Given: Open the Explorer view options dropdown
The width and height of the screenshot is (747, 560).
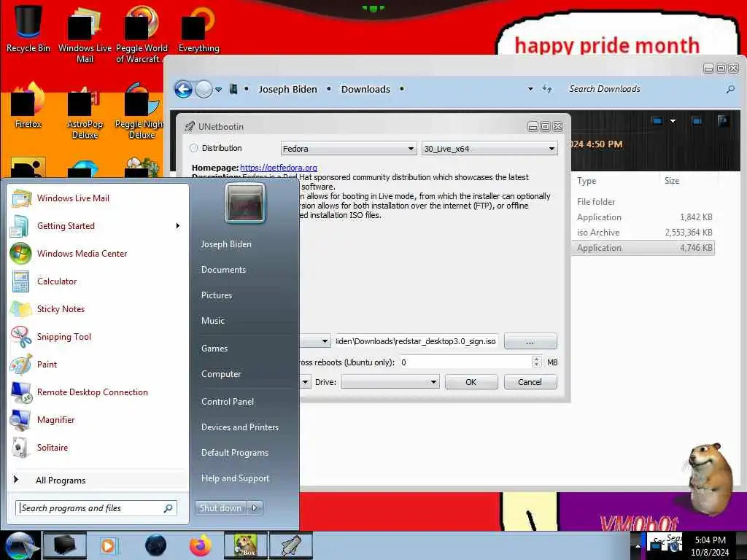Looking at the screenshot, I should (x=673, y=121).
